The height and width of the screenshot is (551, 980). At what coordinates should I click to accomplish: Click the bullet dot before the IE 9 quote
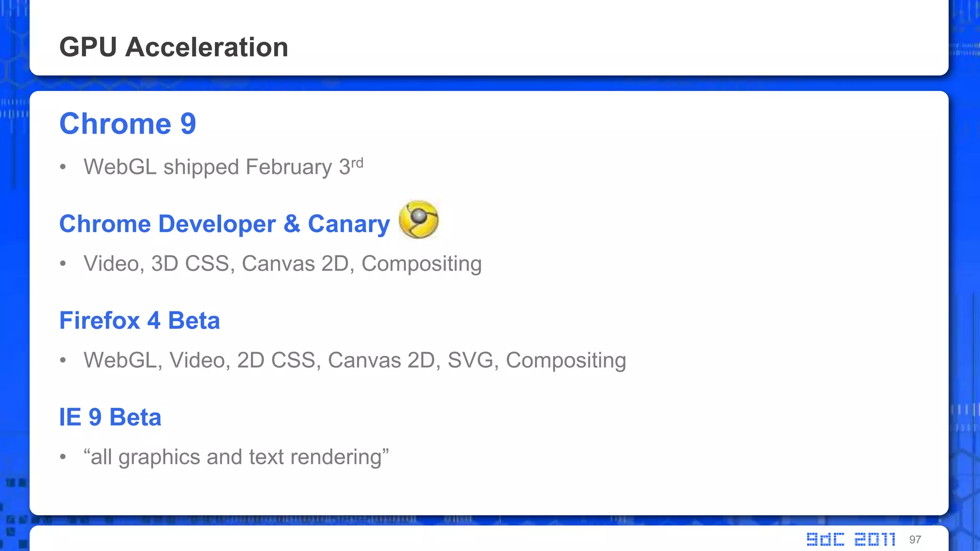click(x=63, y=457)
